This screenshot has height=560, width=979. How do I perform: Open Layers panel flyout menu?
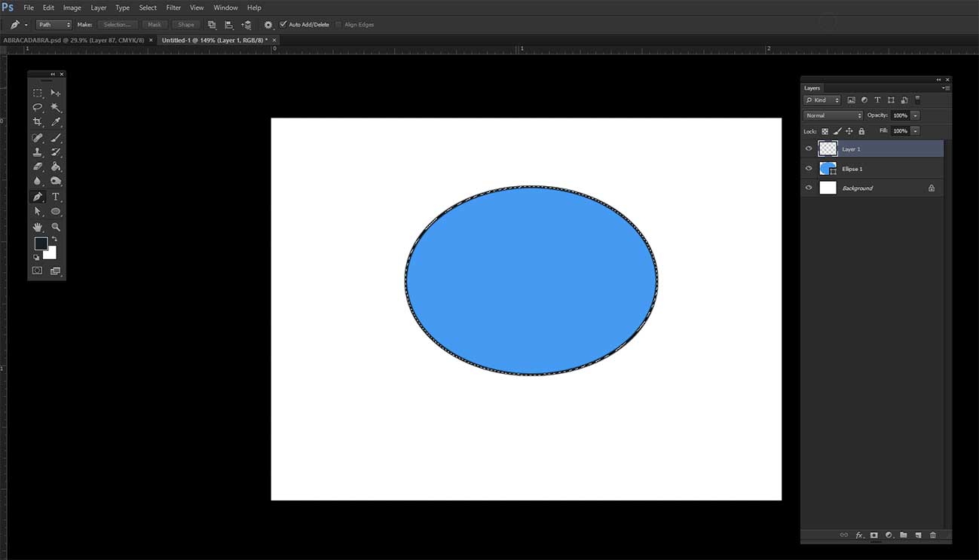(947, 88)
